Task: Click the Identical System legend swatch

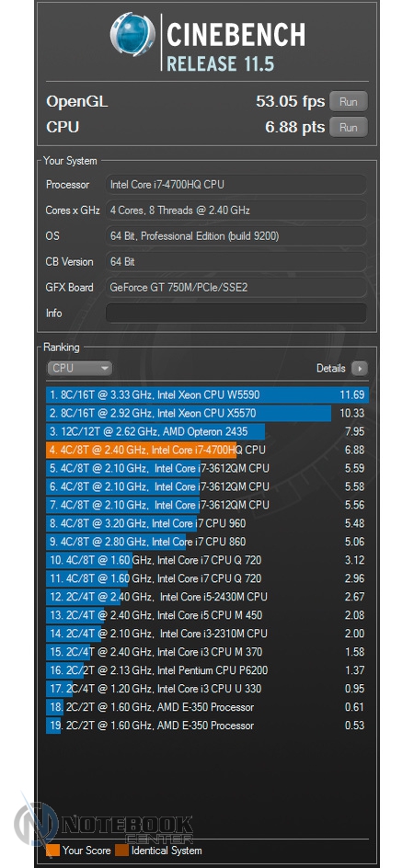Action: 121,850
